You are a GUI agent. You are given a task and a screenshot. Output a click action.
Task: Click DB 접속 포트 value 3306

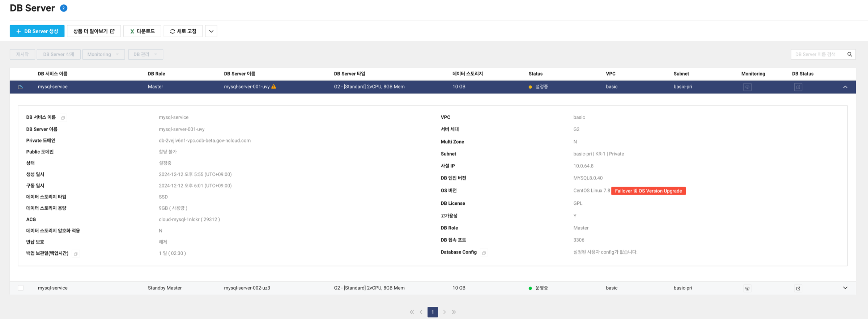tap(579, 240)
